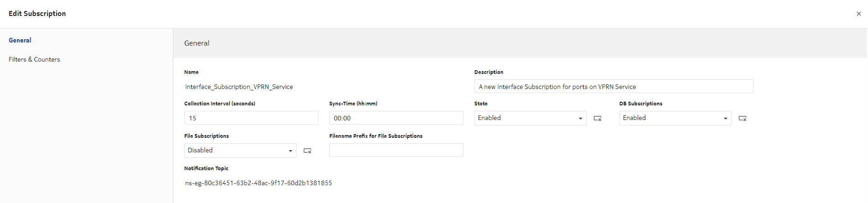Click the Sync-Time field
The height and width of the screenshot is (203, 868).
tap(396, 118)
